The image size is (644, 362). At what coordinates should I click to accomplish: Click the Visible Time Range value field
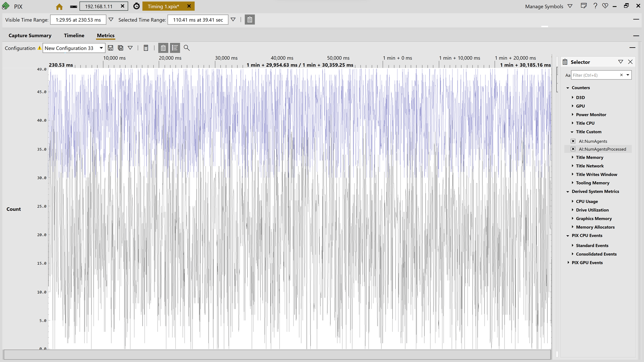(x=78, y=20)
